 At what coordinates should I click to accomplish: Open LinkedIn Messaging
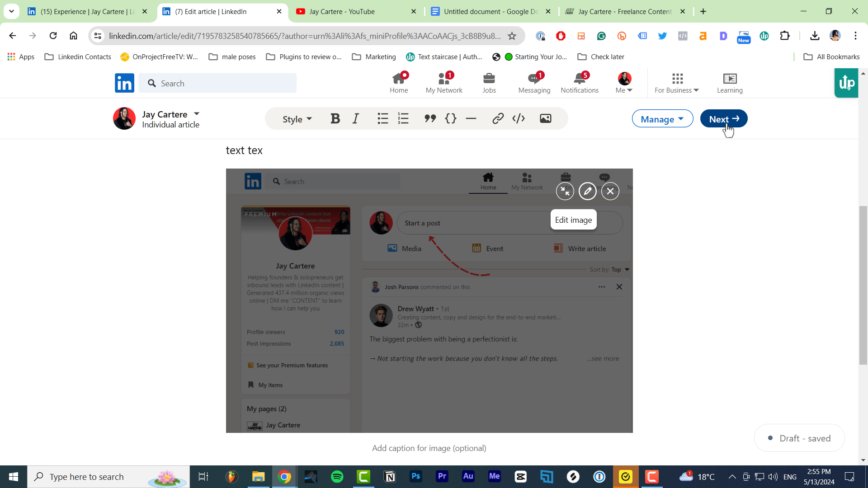534,83
